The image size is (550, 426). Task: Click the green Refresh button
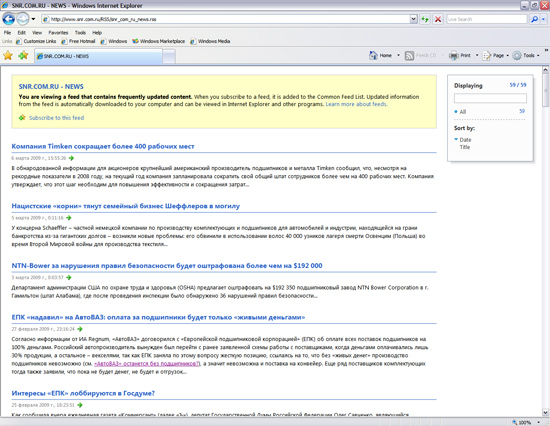[425, 19]
